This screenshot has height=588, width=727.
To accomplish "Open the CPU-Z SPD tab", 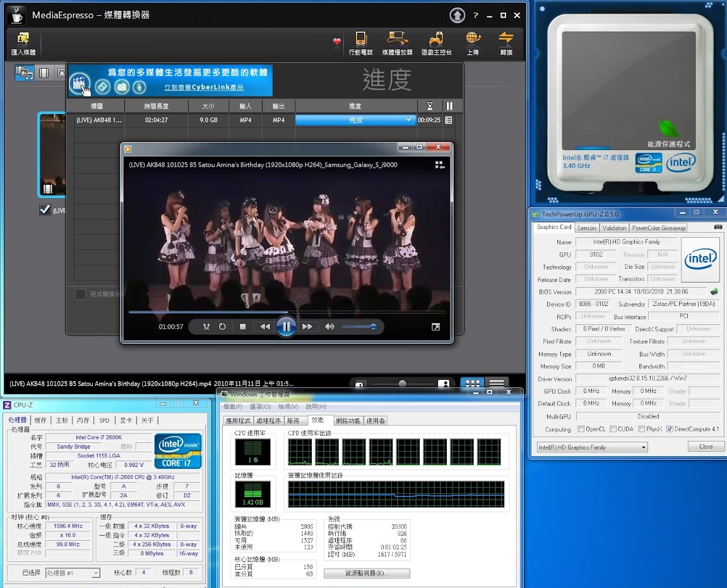I will pyautogui.click(x=104, y=420).
